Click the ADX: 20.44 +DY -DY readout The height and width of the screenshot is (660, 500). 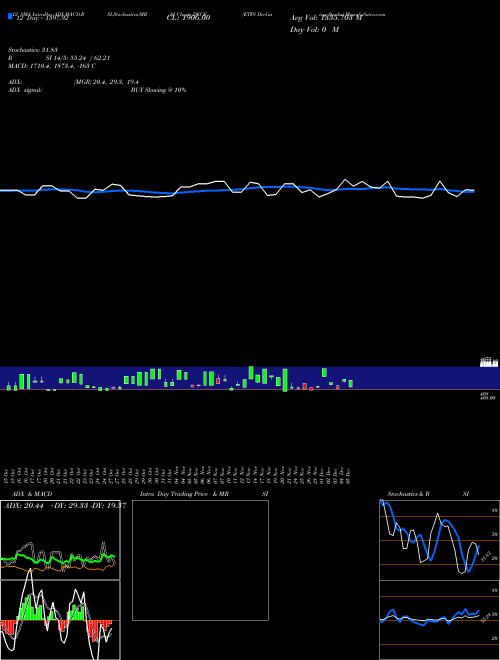click(x=64, y=505)
